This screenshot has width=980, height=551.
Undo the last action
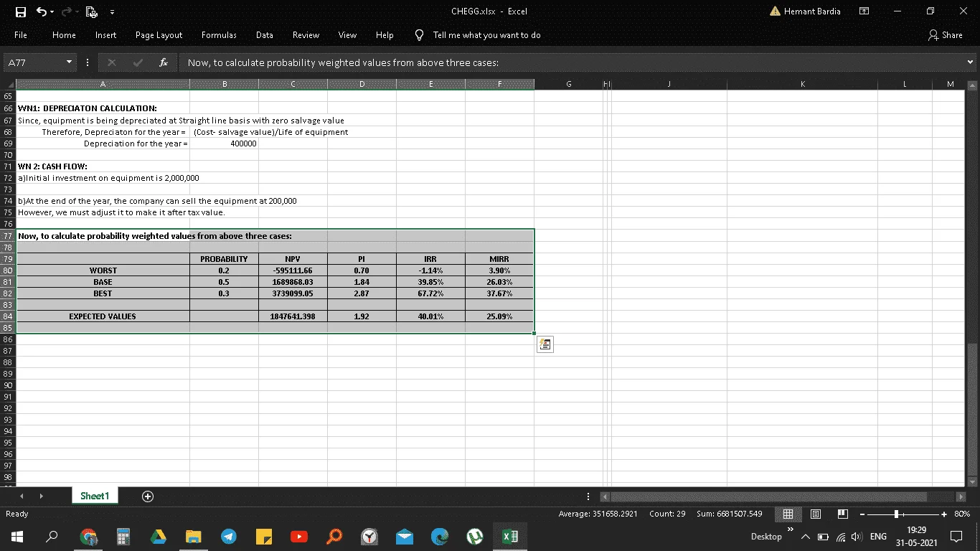[x=42, y=11]
